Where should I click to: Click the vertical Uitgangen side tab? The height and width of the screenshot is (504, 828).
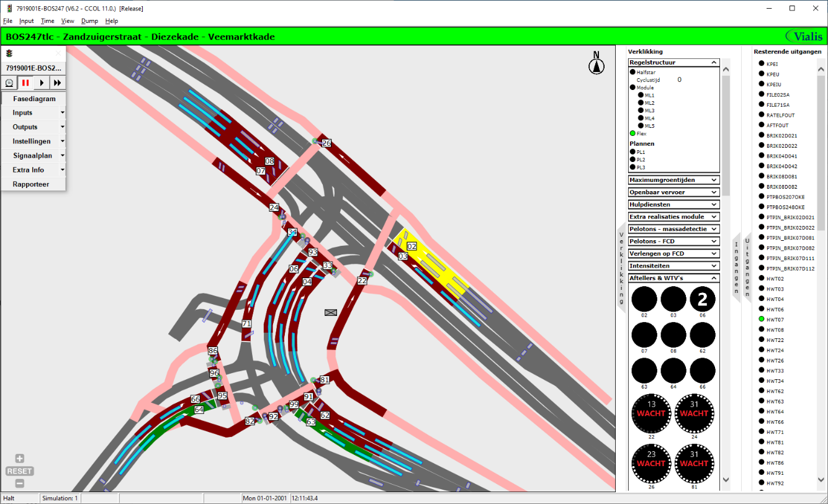747,268
